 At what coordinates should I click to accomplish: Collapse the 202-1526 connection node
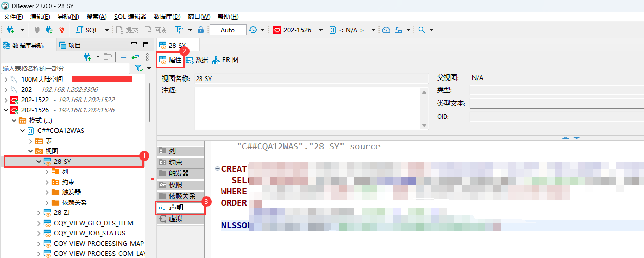(6, 110)
